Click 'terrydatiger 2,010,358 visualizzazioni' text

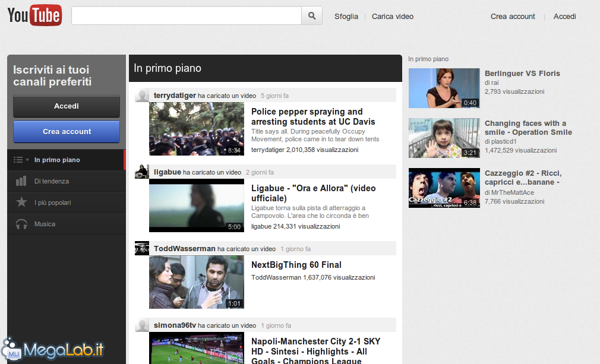coord(305,150)
